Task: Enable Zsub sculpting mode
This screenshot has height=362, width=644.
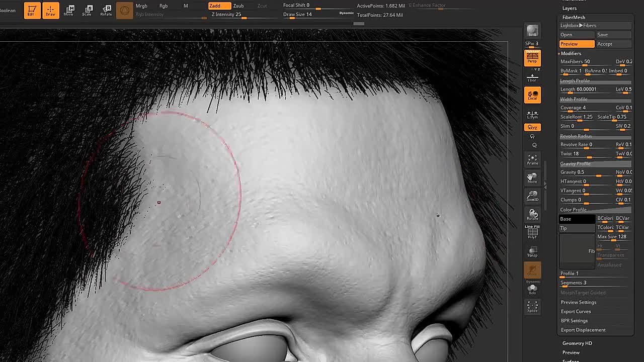Action: (239, 6)
